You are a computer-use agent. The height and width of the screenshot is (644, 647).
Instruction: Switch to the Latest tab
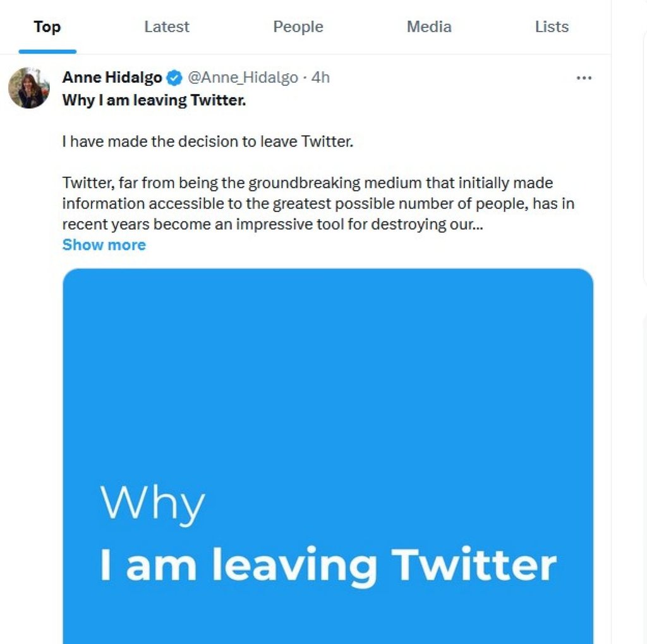166,27
